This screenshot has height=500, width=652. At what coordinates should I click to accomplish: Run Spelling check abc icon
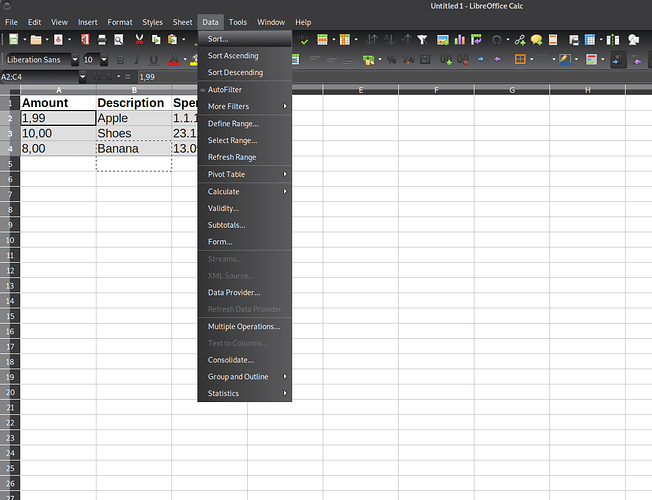[304, 40]
